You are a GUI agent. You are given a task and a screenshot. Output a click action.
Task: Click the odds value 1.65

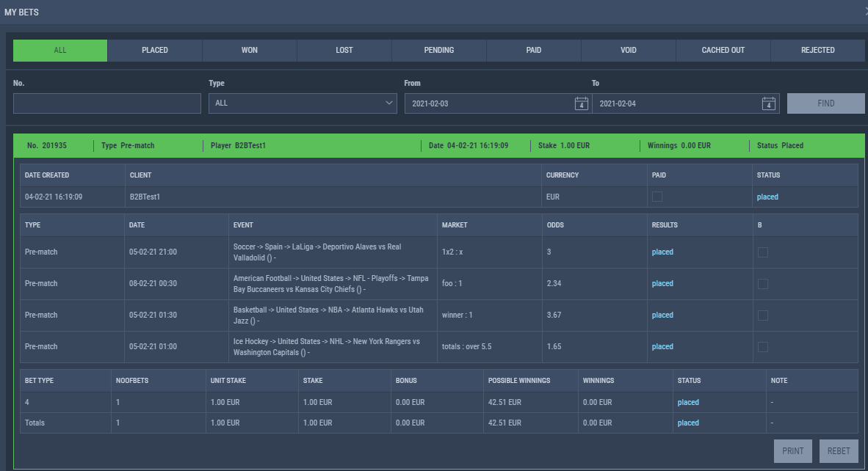(x=554, y=346)
